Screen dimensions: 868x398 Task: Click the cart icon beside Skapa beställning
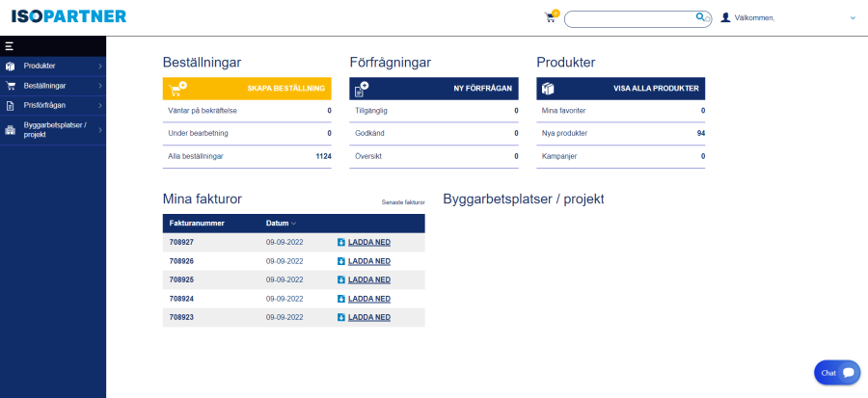point(177,89)
